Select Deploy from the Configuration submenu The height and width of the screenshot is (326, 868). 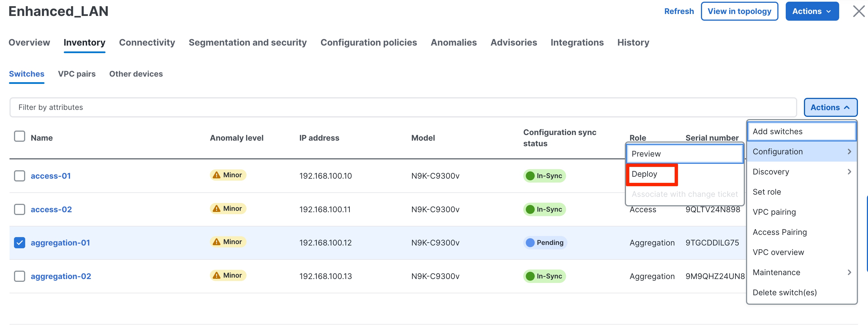(x=644, y=174)
